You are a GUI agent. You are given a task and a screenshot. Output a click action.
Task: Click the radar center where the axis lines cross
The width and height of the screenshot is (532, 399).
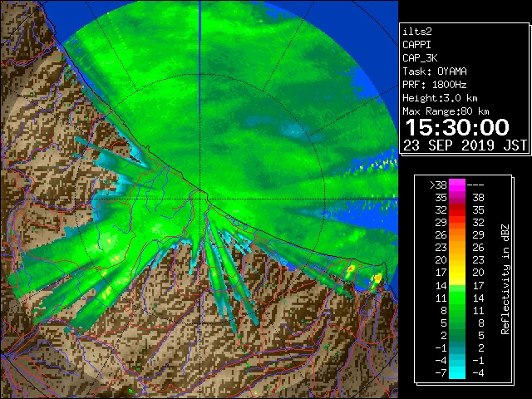(200, 199)
